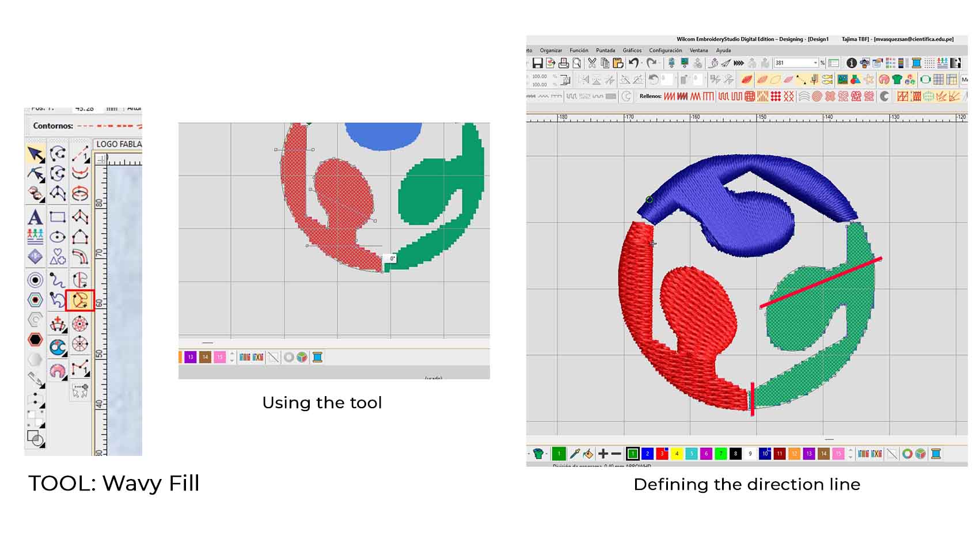Click the Save floppy disk icon
The height and width of the screenshot is (540, 980).
coord(537,63)
